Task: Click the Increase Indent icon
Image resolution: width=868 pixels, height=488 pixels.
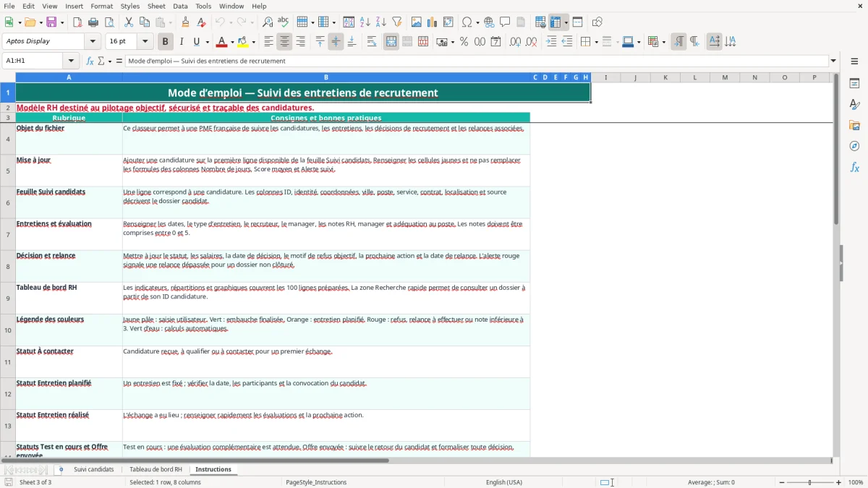Action: (x=551, y=42)
